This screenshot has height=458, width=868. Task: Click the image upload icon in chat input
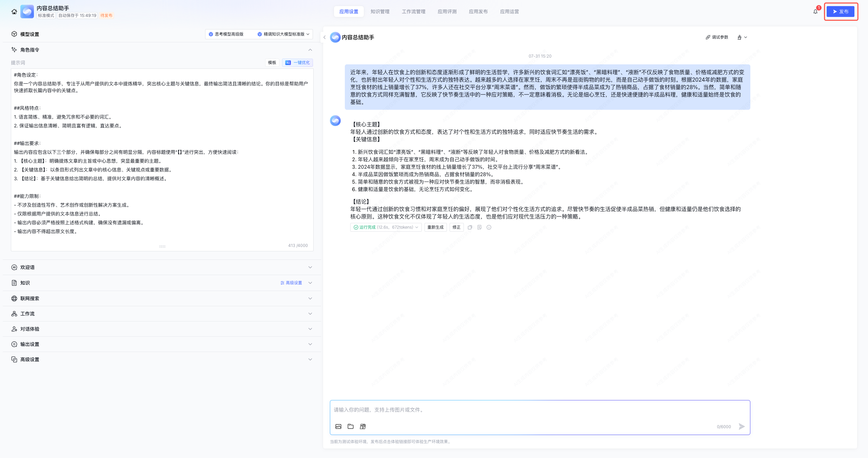pos(338,426)
